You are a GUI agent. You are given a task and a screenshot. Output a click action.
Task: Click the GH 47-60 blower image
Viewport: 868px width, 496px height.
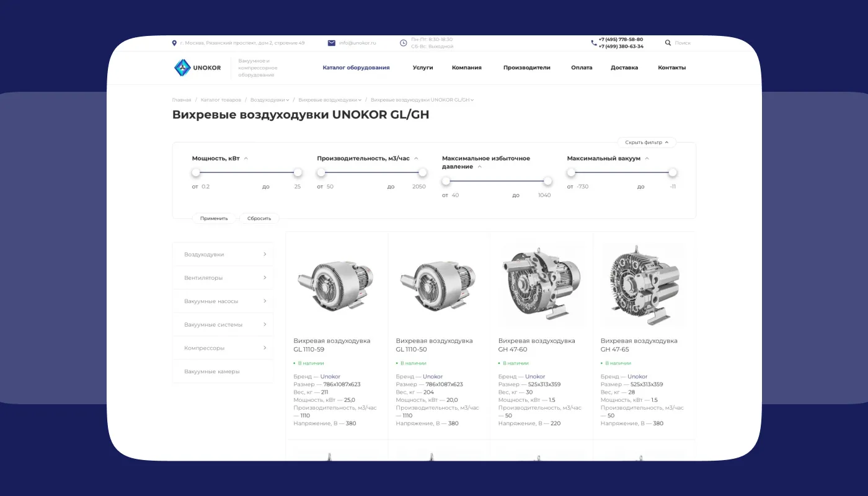coord(541,285)
